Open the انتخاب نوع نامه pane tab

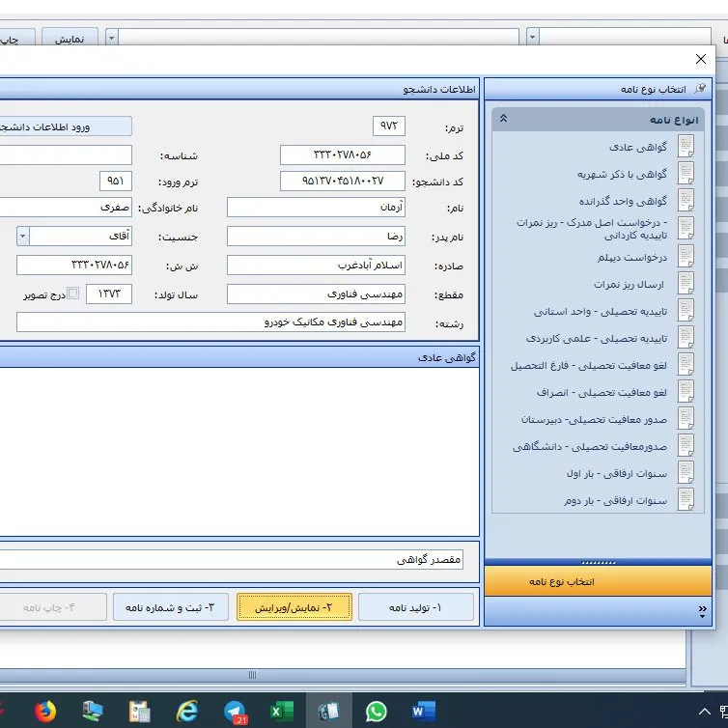click(598, 582)
